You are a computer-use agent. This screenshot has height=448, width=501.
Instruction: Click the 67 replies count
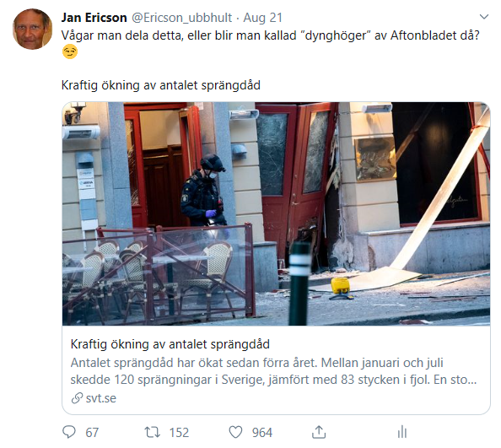(92, 432)
